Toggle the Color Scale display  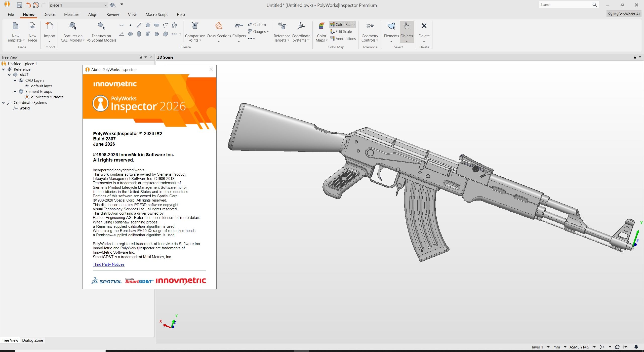342,25
